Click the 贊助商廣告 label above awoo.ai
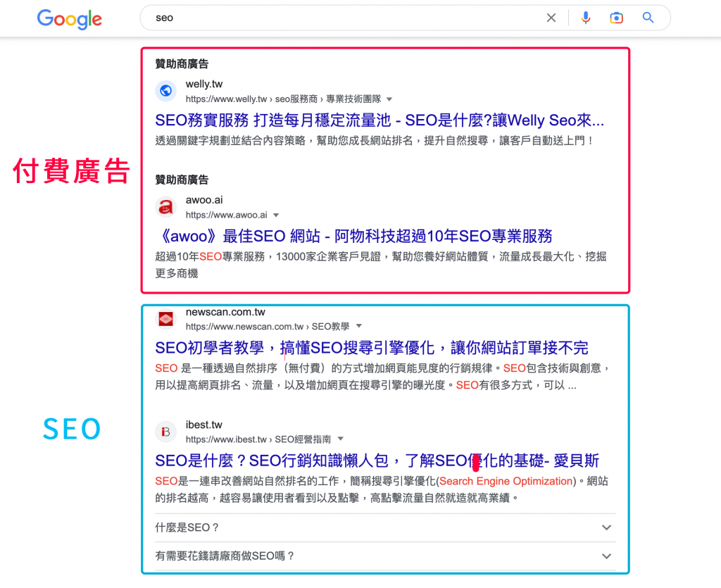Screen dimensions: 721x588 coord(182,180)
